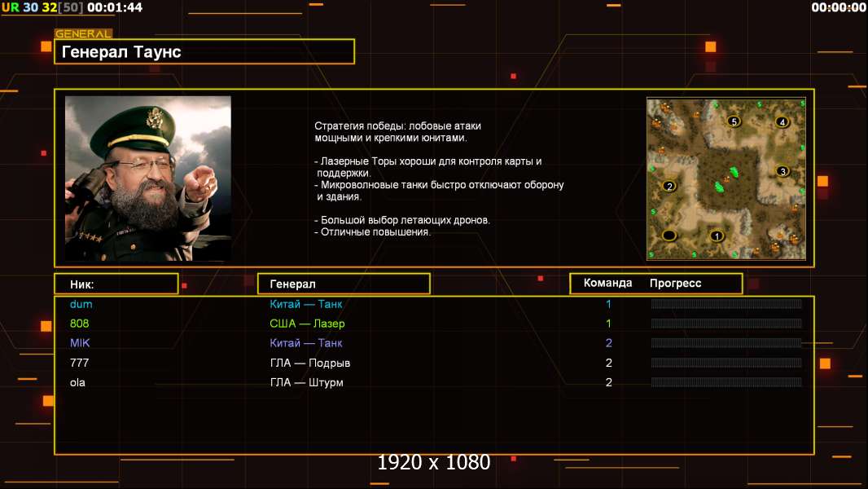Click the Ник: column header
This screenshot has width=868, height=489.
click(x=116, y=284)
